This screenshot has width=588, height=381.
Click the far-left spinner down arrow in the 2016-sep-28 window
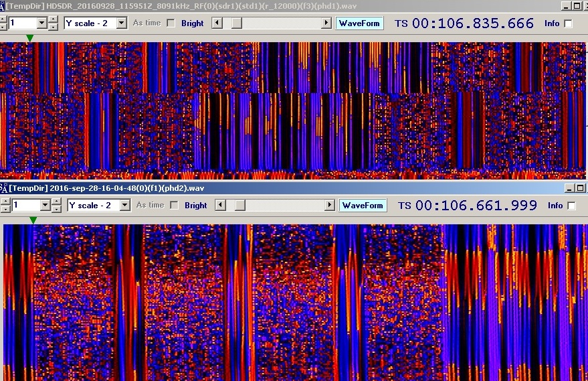(x=5, y=209)
